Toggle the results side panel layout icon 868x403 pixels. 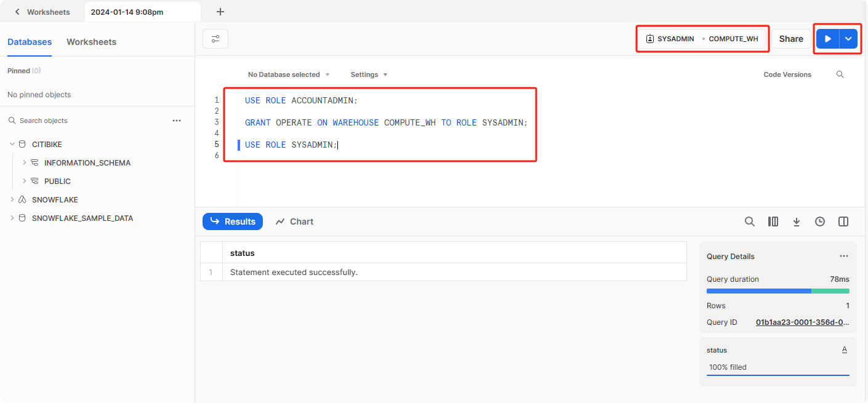pyautogui.click(x=843, y=221)
